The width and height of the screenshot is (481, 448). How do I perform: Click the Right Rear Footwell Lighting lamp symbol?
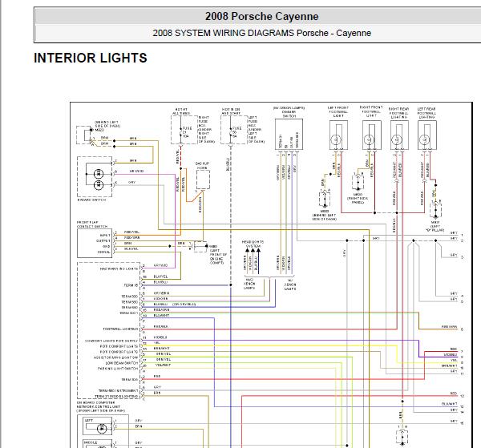397,140
